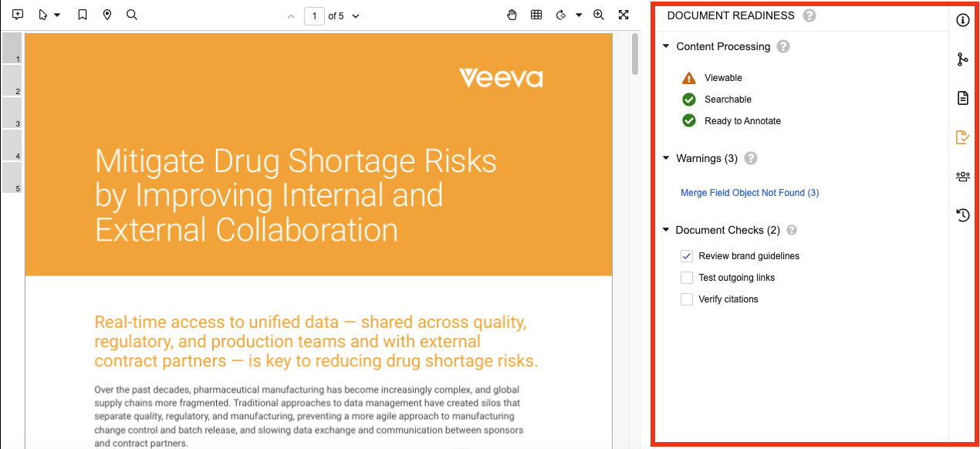
Task: Click the zoom in magnifier icon
Action: (x=598, y=15)
